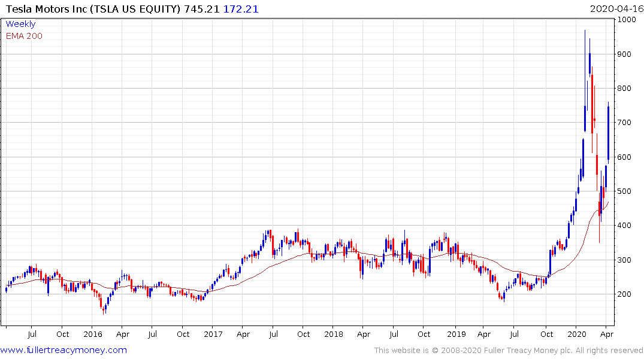Screen dimensions: 644x359
Task: Click the 900 price axis label
Action: pos(624,54)
